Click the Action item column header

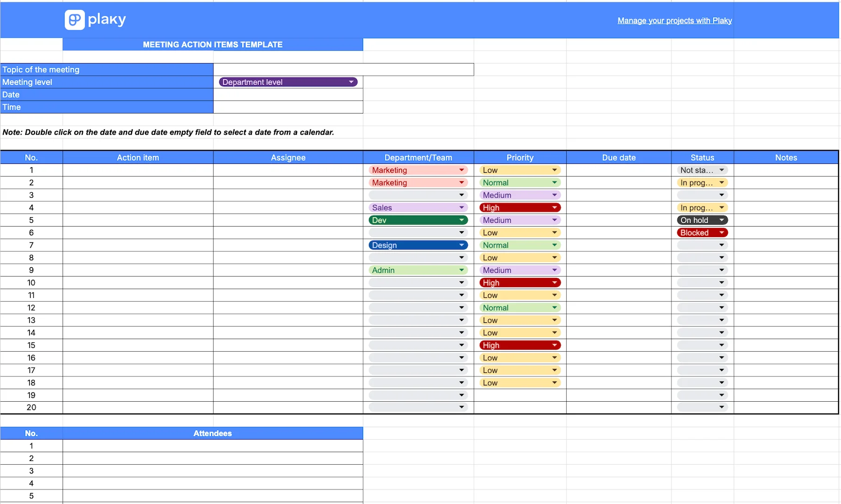(138, 157)
